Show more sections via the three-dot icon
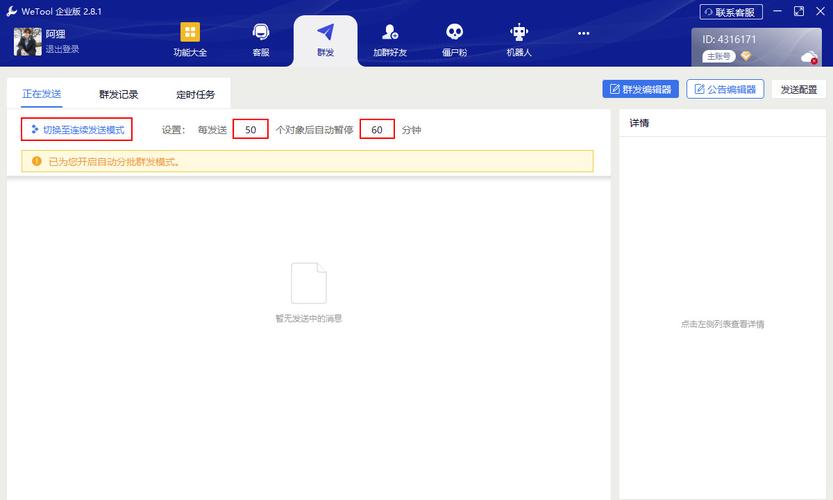 [x=583, y=33]
